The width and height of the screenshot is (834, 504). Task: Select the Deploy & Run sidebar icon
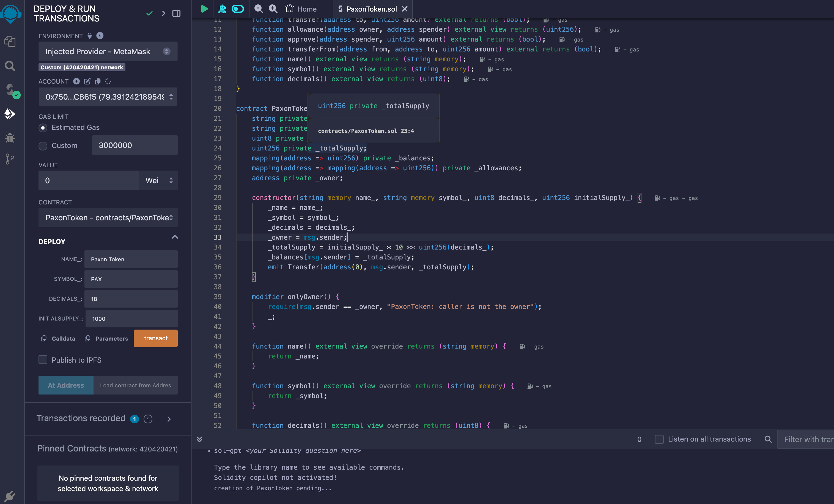click(x=10, y=114)
